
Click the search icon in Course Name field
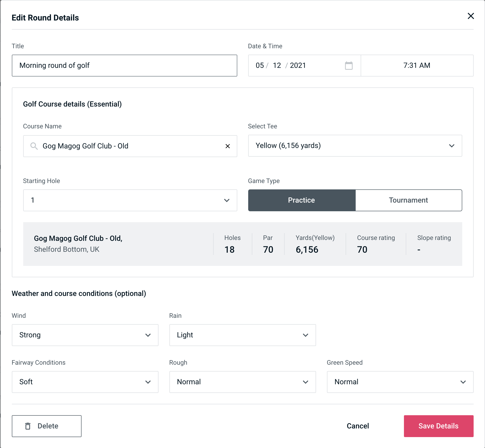tap(33, 146)
